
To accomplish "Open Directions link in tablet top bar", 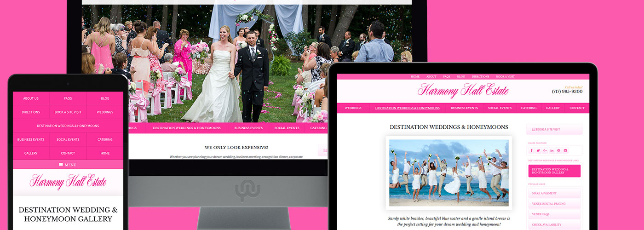I will pos(481,76).
